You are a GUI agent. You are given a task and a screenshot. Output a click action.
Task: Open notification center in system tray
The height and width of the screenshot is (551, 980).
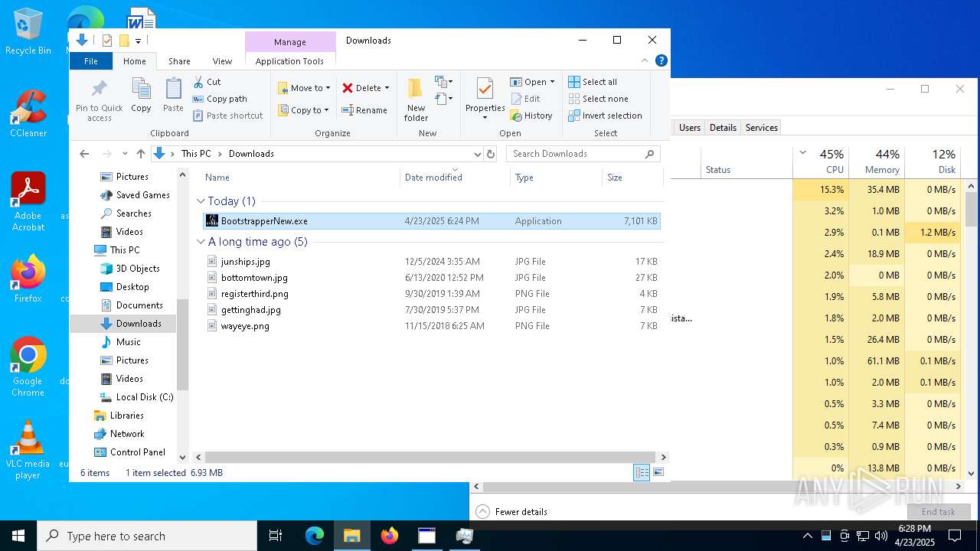tap(955, 536)
